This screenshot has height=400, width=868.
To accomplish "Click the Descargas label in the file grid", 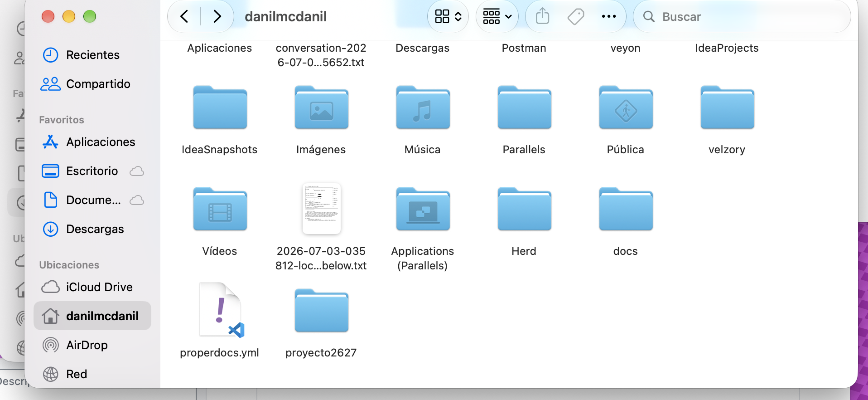I will (x=423, y=48).
